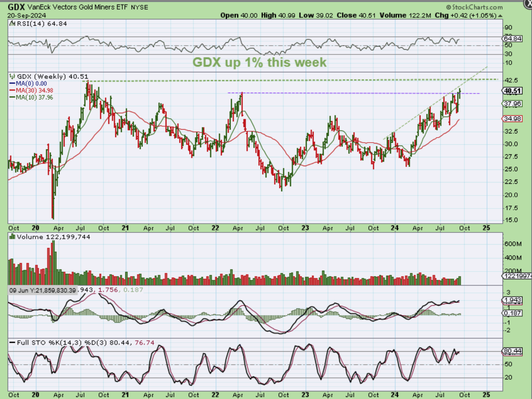Screen dimensions: 532x399
Task: Click the 1.943 MACD tag on right axis
Action: click(x=512, y=300)
